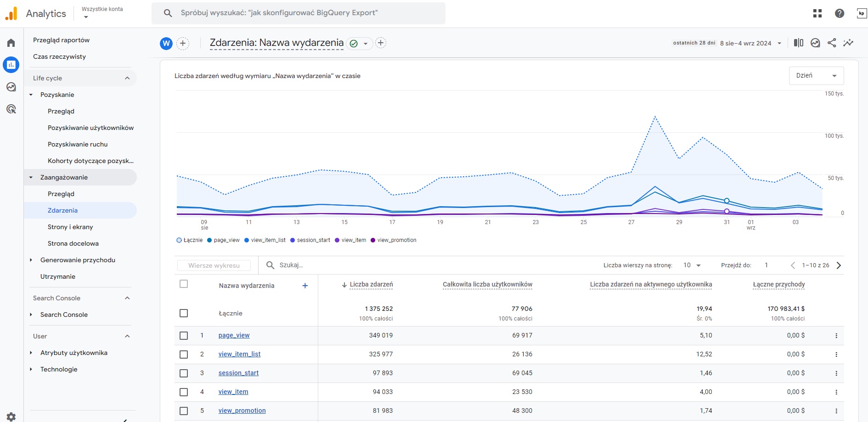Open row options menu for session_start

[x=836, y=373]
